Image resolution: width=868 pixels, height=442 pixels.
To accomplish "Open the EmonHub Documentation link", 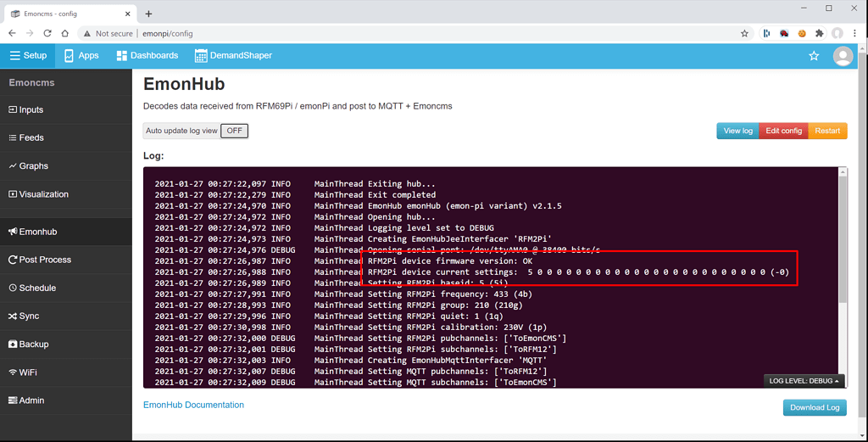I will point(193,405).
